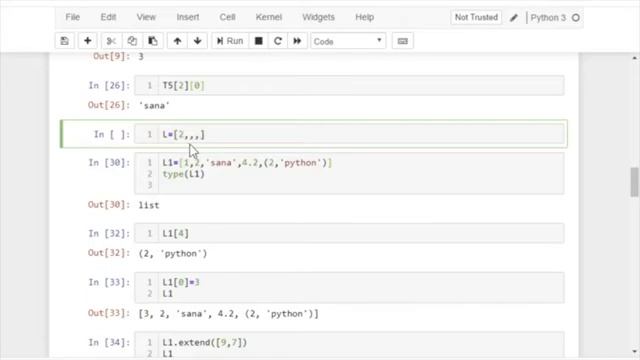640x360 pixels.
Task: Click the kernel idle circle indicator
Action: [576, 18]
